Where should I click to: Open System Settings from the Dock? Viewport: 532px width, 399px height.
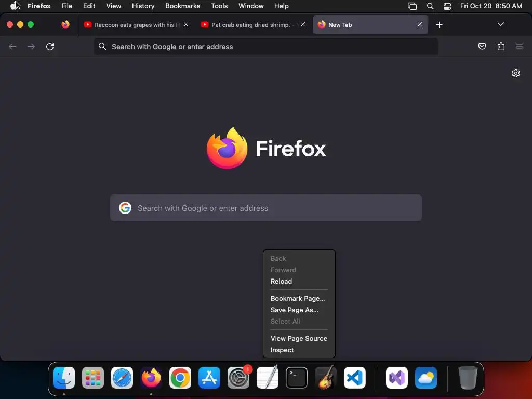coord(238,378)
